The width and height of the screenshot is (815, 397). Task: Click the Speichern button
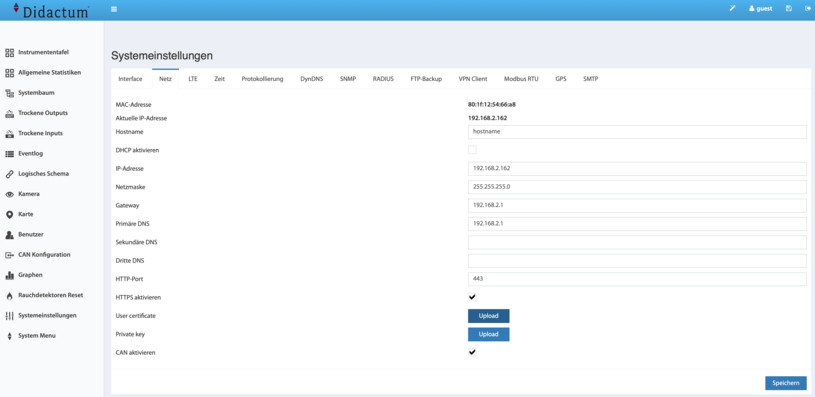tap(785, 383)
